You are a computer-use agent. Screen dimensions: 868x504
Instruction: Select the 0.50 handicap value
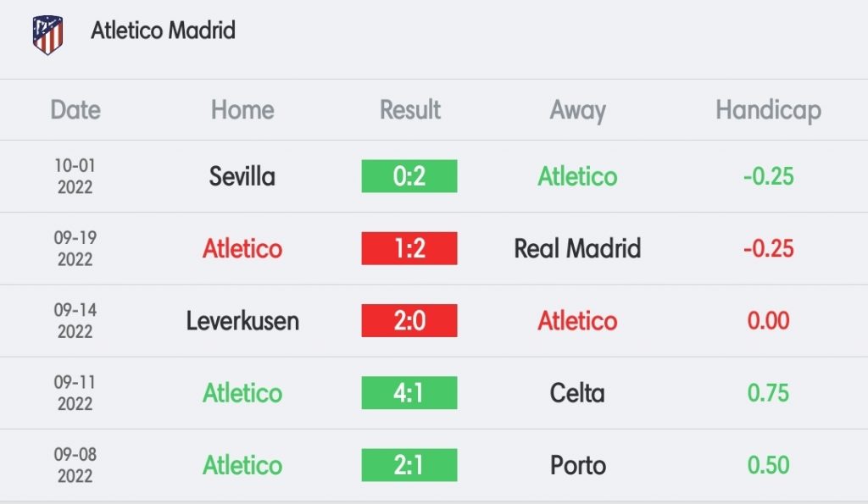click(768, 465)
